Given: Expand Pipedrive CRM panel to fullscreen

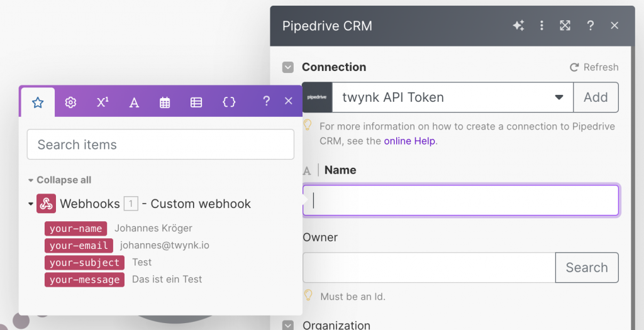Looking at the screenshot, I should click(565, 26).
